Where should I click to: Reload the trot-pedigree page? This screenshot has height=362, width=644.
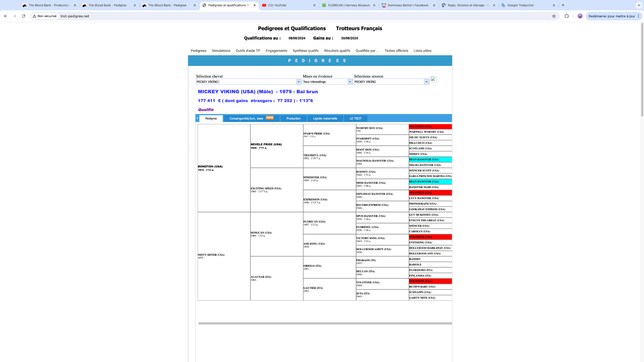23,16
